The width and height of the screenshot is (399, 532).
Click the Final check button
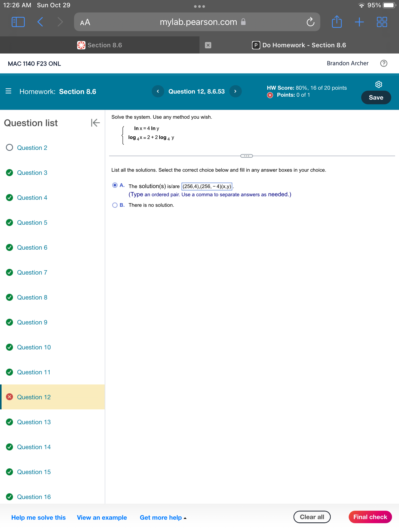pos(370,517)
